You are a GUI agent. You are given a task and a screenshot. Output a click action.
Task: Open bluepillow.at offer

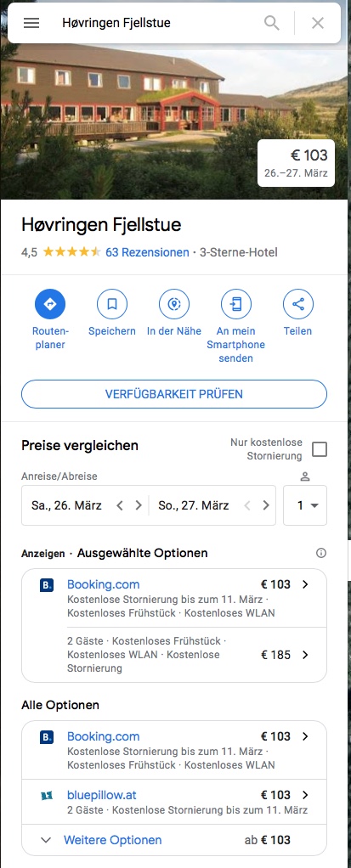click(x=174, y=802)
